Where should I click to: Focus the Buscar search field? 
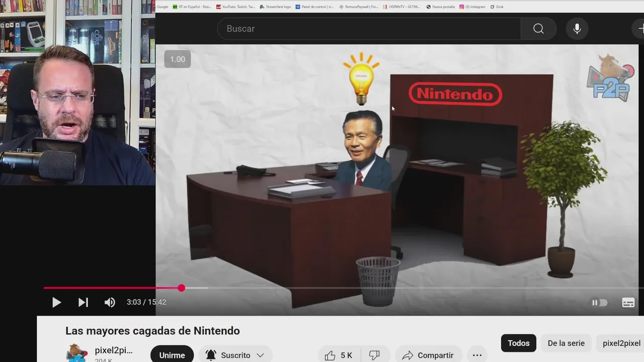[x=369, y=29]
